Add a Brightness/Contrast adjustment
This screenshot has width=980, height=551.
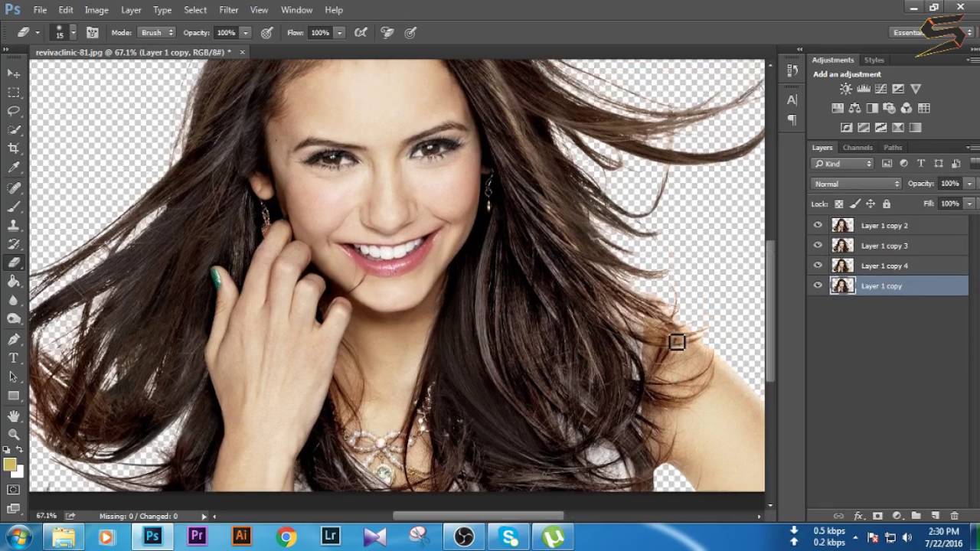coord(846,90)
